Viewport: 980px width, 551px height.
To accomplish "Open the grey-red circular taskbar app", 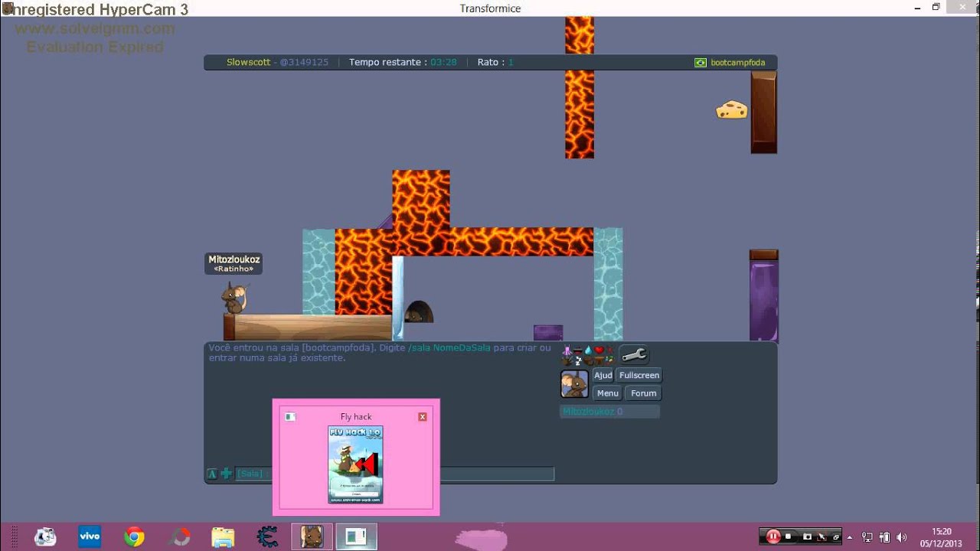I will 179,537.
